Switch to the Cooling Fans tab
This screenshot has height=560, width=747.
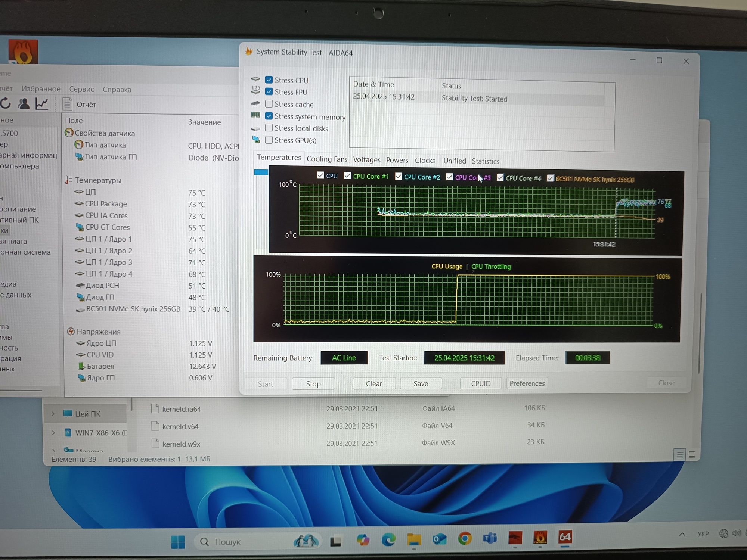pyautogui.click(x=327, y=159)
